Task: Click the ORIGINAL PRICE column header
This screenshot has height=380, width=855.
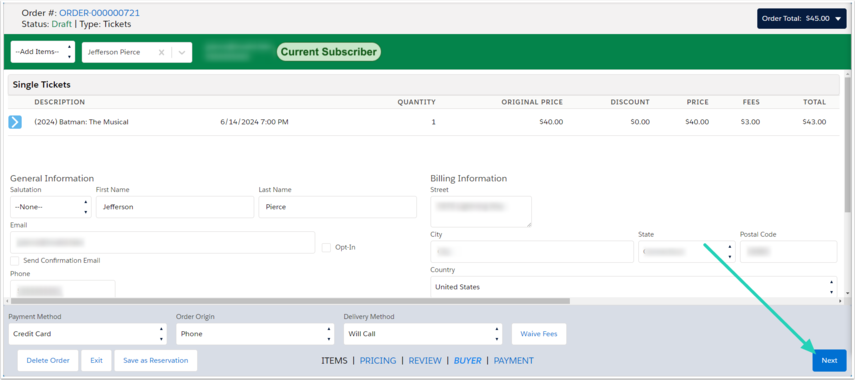Action: point(532,102)
